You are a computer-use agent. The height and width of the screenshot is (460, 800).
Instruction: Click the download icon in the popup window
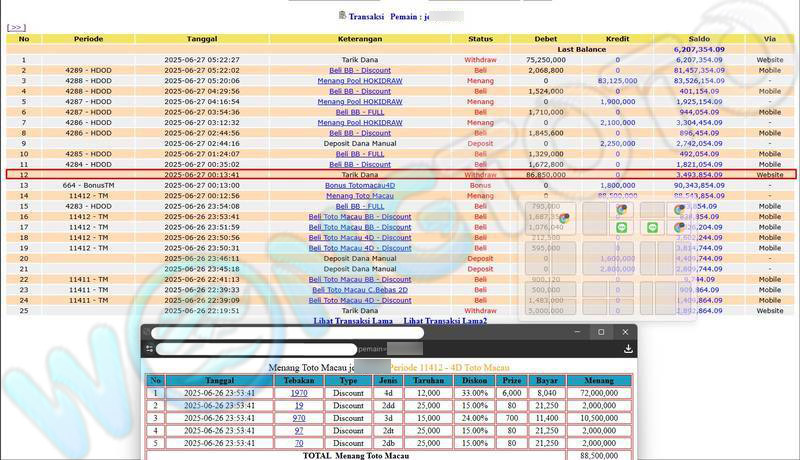(x=627, y=349)
